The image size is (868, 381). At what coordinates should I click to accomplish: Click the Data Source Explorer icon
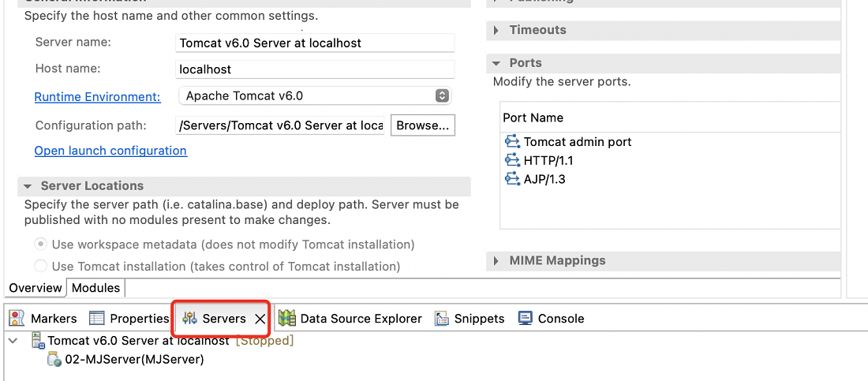pos(286,319)
